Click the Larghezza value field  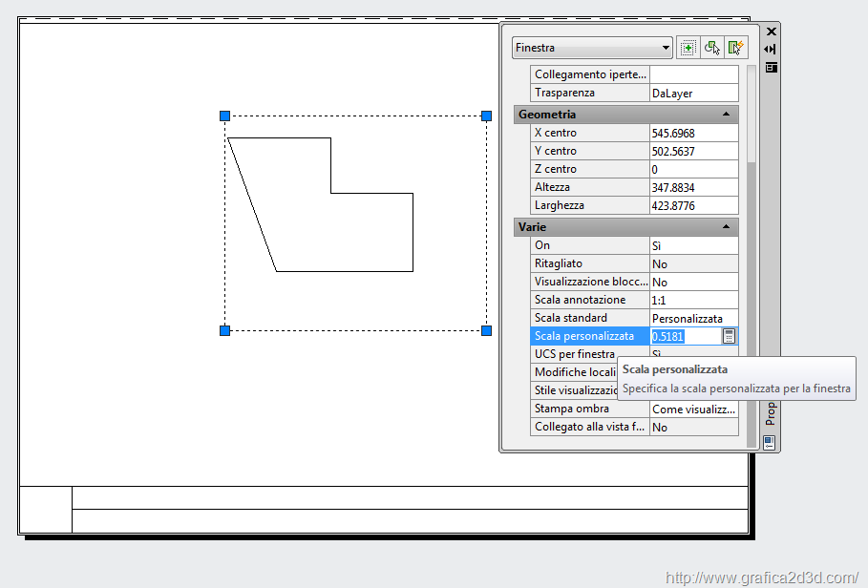coord(692,205)
